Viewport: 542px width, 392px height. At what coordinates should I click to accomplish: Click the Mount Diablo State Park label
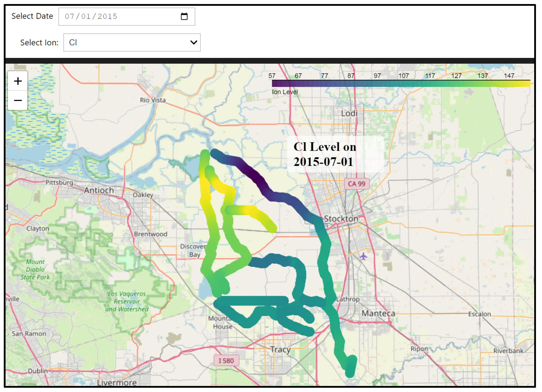35,269
